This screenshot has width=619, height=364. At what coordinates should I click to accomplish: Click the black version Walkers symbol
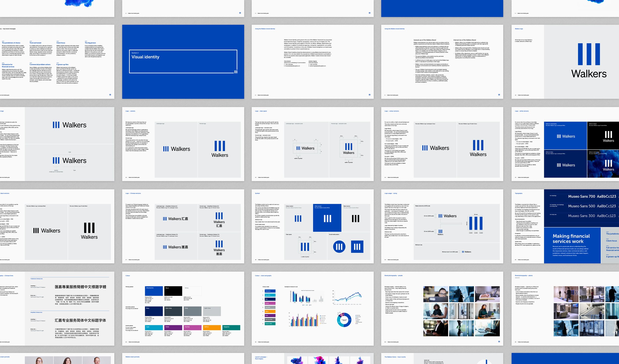pos(355,218)
